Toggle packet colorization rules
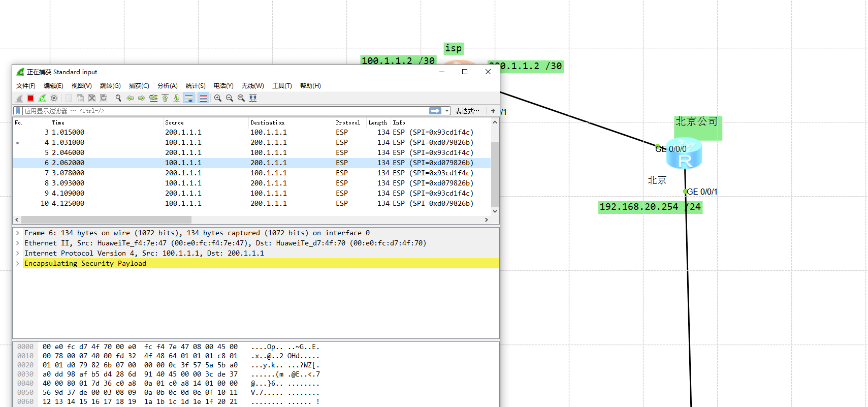The height and width of the screenshot is (407, 868). click(x=204, y=98)
